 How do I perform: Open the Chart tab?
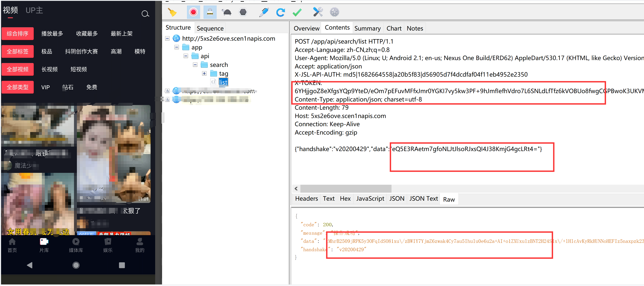(x=394, y=28)
